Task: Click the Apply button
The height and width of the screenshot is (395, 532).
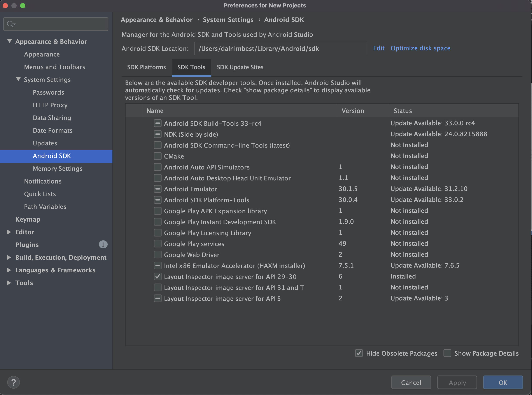Action: pyautogui.click(x=457, y=382)
